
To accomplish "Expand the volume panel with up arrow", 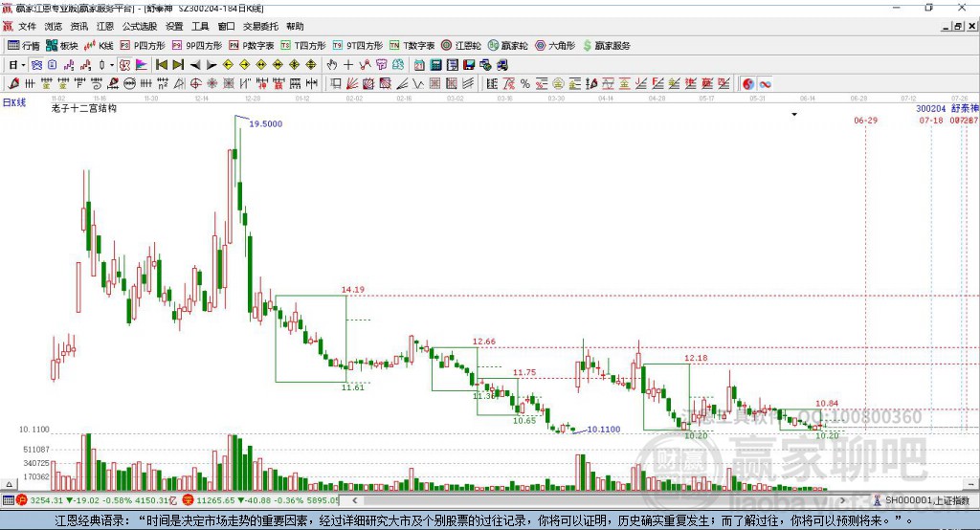I will pyautogui.click(x=9, y=484).
